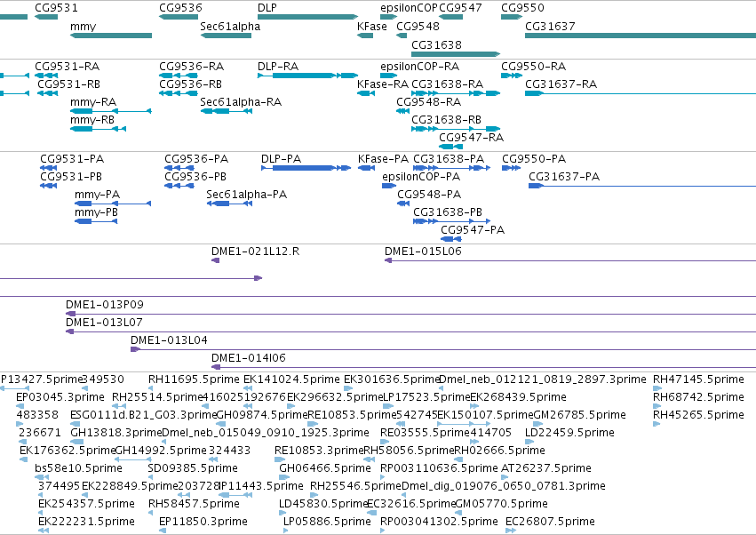
Task: Click EST EK141024.5prime
Action: (x=291, y=379)
